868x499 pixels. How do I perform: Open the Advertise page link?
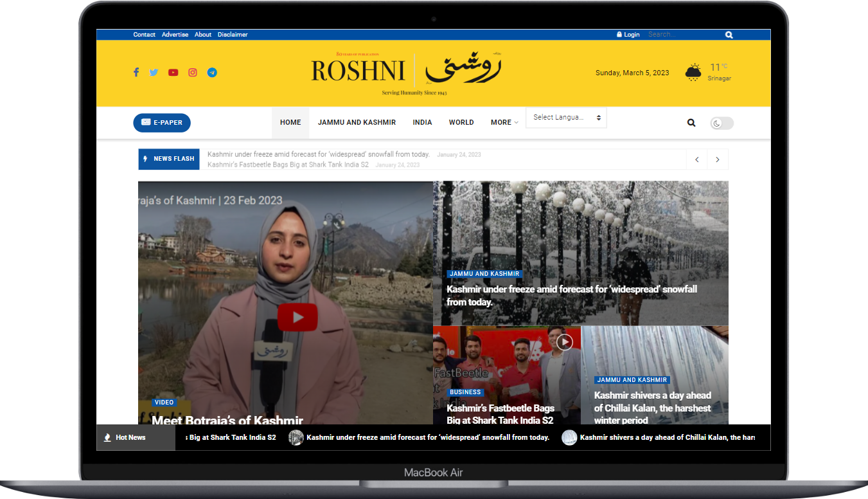[x=175, y=35]
